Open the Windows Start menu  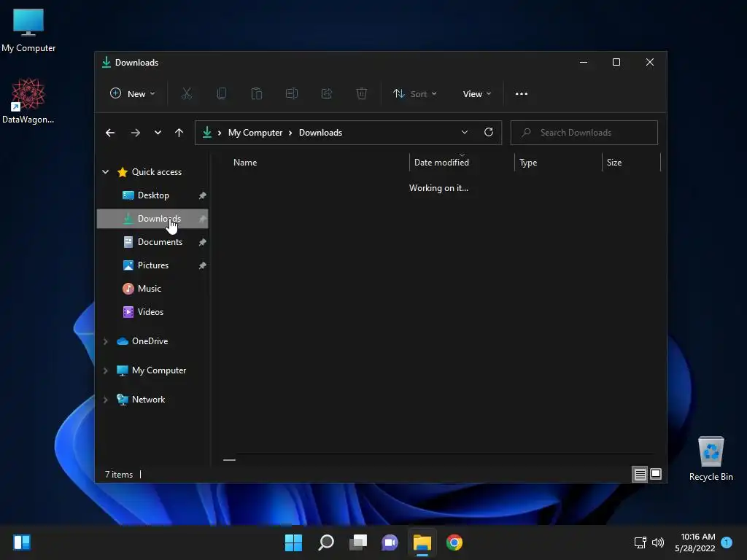(293, 542)
